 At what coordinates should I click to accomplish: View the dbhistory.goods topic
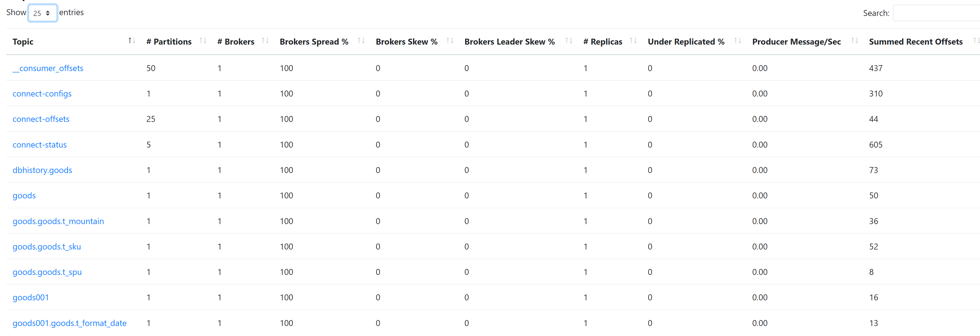point(42,170)
